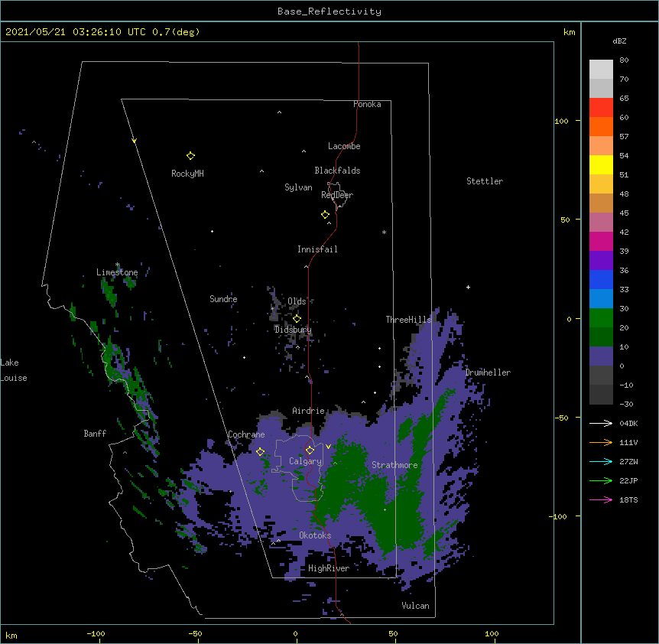Click the RedDeer city label
Screen dimensions: 659x644
pyautogui.click(x=337, y=195)
